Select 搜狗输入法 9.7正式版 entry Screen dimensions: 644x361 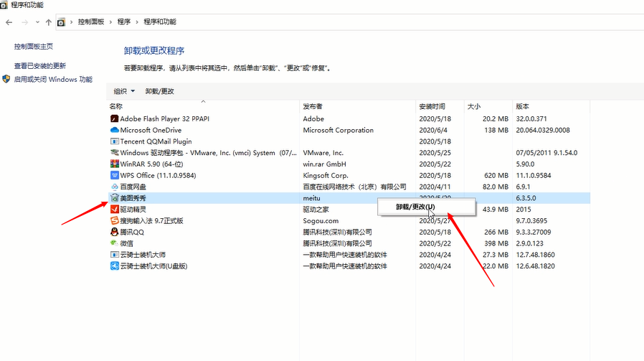[x=151, y=221]
